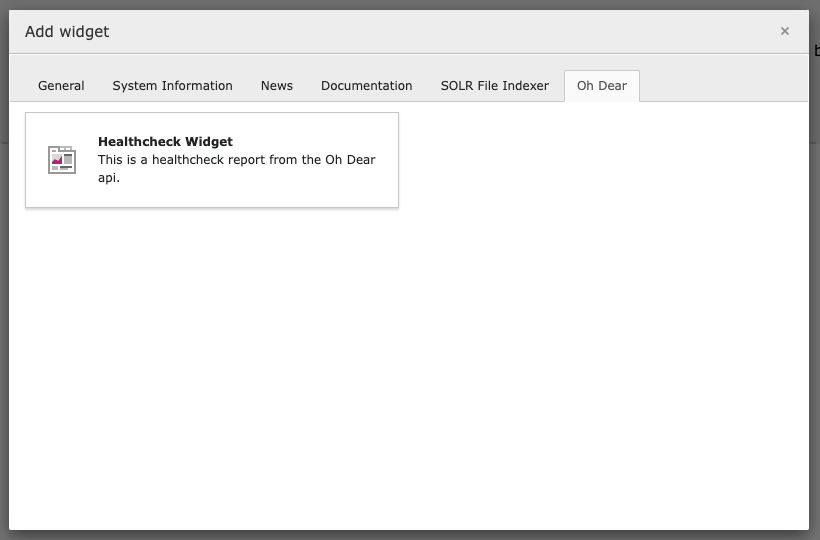The height and width of the screenshot is (540, 820).
Task: Go to the Documentation tab
Action: point(367,86)
